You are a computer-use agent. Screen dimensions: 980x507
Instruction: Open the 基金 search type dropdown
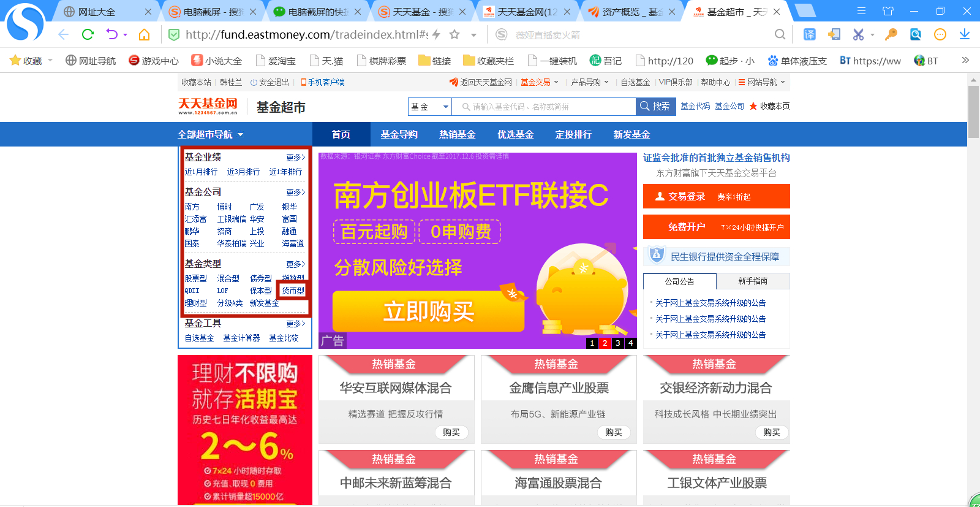(x=430, y=107)
